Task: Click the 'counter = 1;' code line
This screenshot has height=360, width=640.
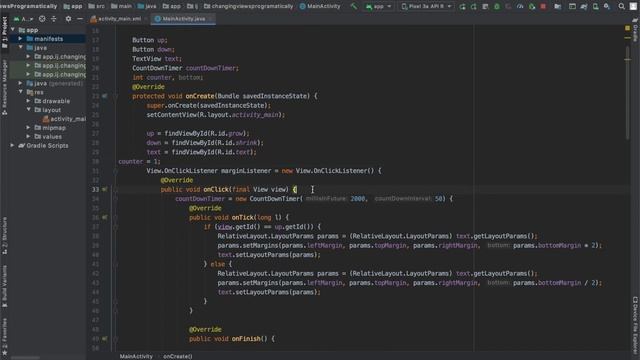Action: click(x=139, y=162)
